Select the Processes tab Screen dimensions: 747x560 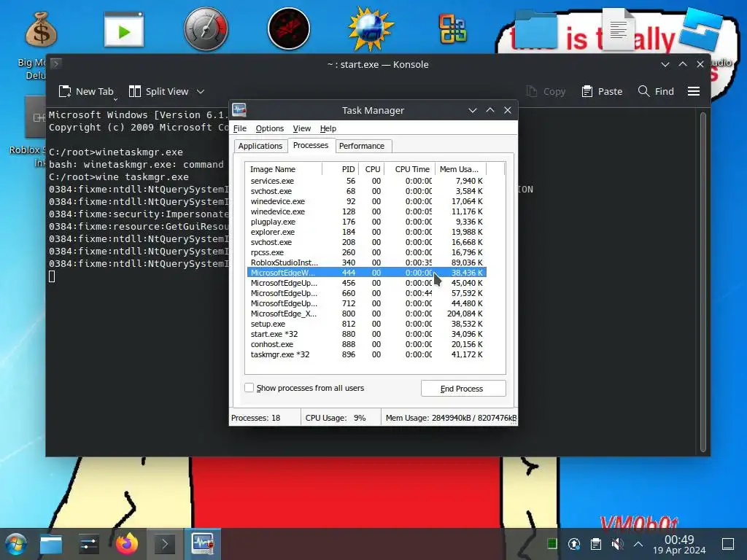[x=311, y=145]
